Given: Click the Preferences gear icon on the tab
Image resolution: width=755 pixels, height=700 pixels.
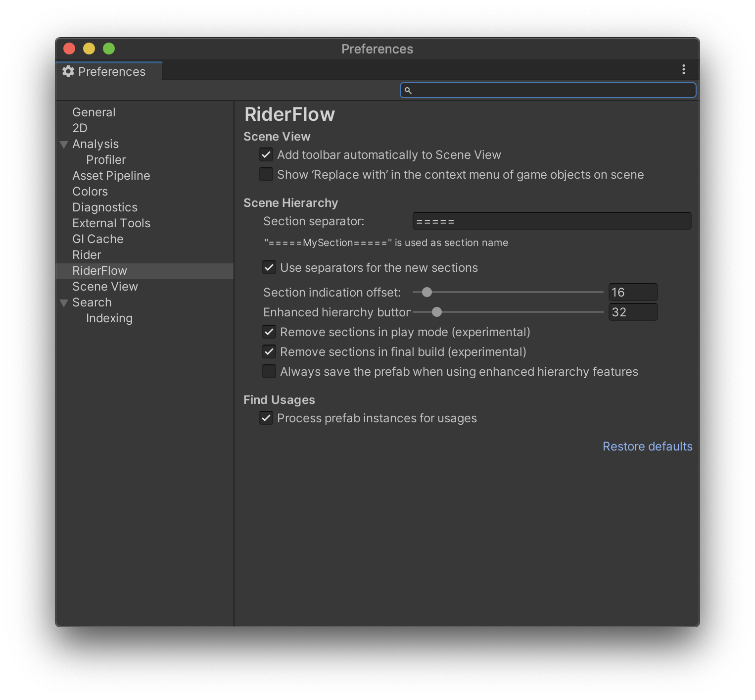Looking at the screenshot, I should [x=68, y=71].
